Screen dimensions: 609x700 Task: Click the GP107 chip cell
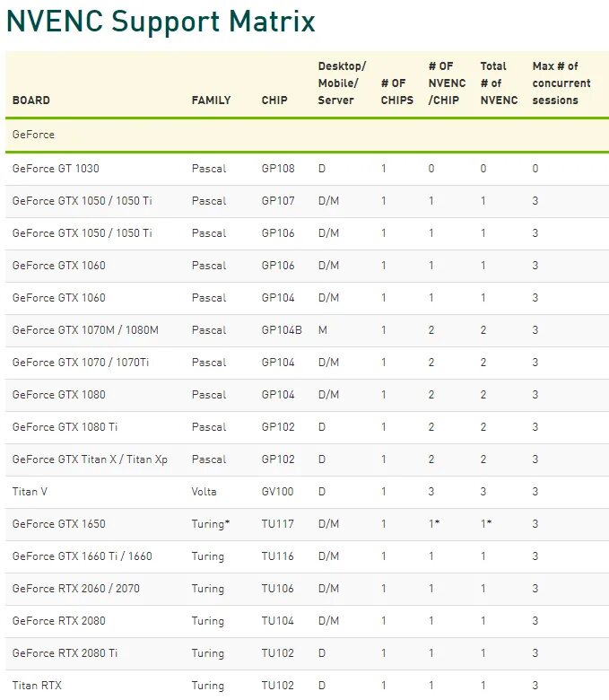click(278, 200)
